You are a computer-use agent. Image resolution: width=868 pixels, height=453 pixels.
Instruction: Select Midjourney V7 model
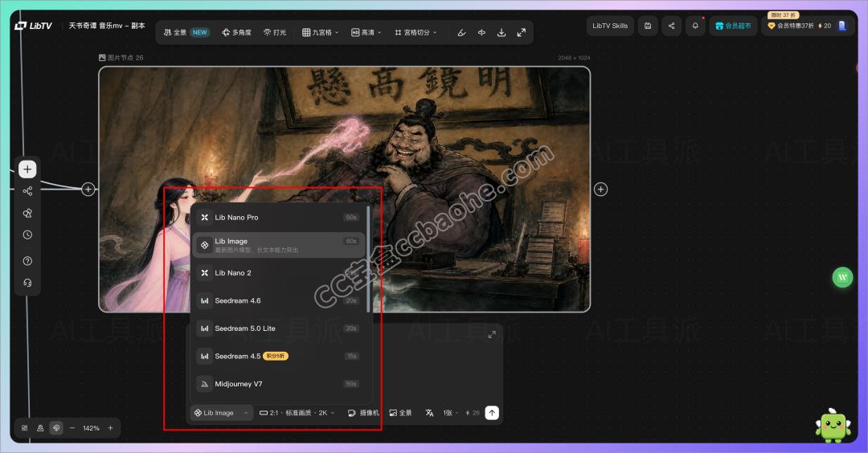279,383
